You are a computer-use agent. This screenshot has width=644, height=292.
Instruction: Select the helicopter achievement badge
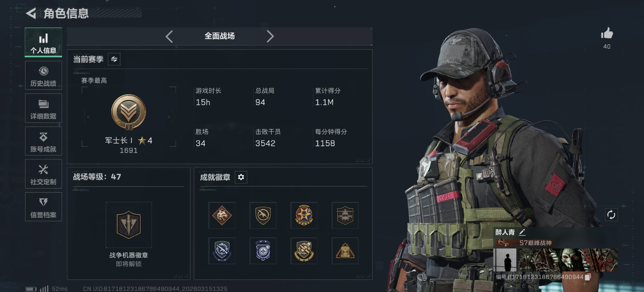point(345,215)
